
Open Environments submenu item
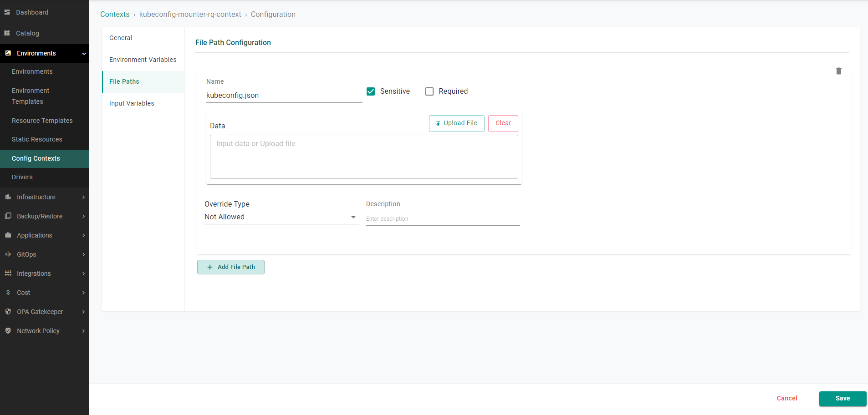[45, 71]
